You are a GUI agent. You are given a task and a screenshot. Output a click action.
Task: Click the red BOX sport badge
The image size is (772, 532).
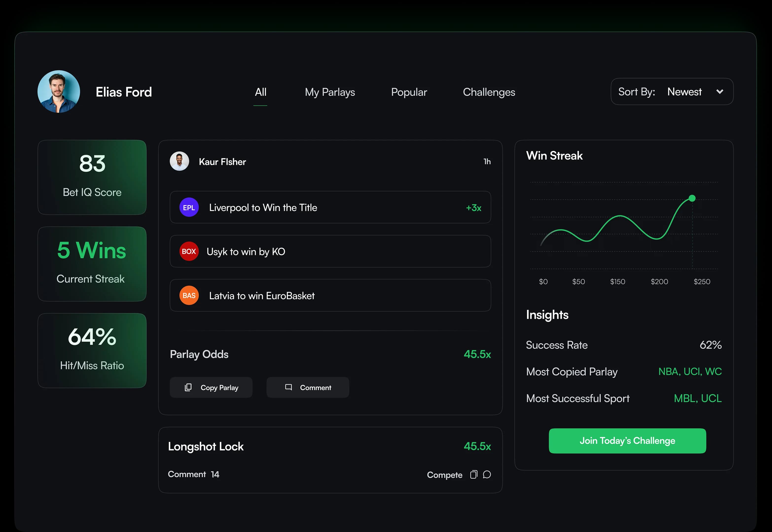189,251
